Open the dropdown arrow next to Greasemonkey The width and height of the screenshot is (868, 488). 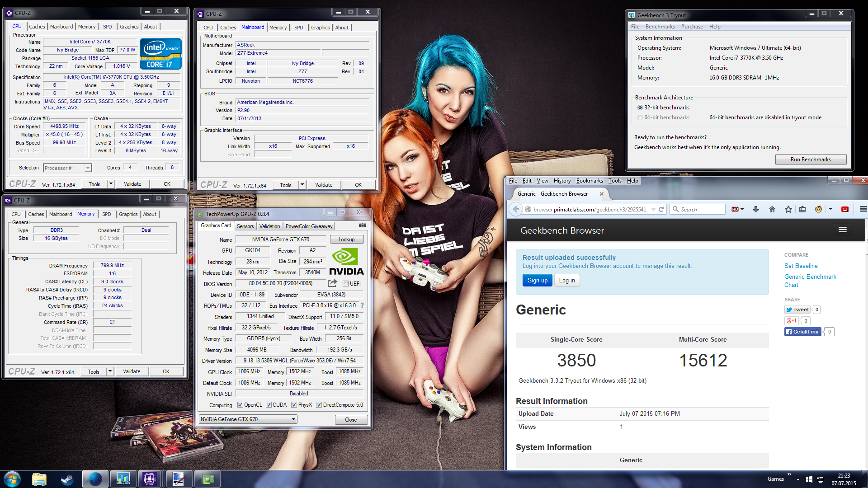click(x=830, y=209)
